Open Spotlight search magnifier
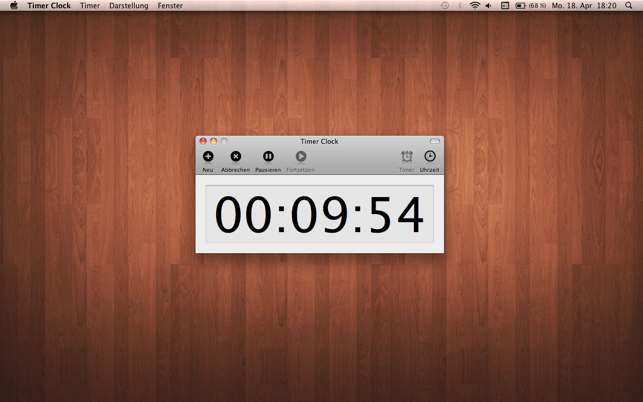 point(629,5)
